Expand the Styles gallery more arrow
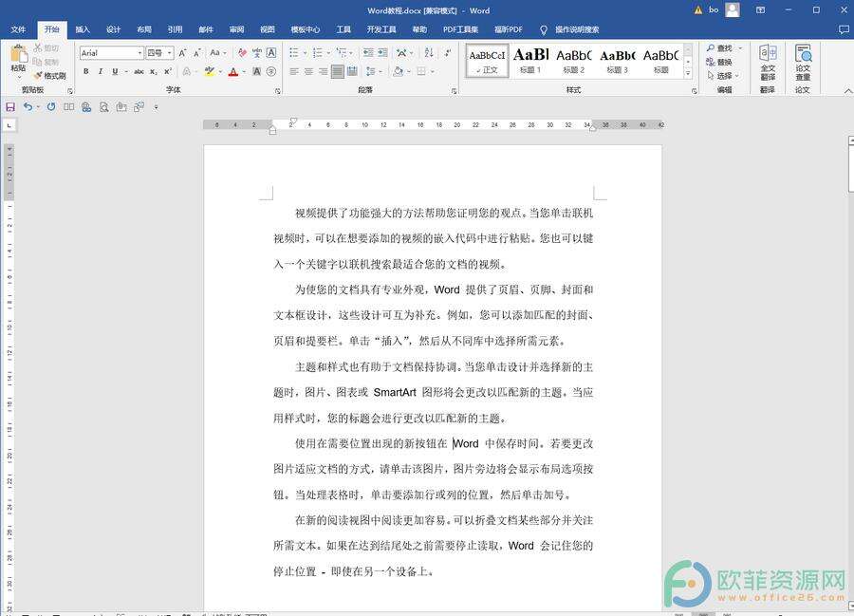854x616 pixels. tap(688, 73)
